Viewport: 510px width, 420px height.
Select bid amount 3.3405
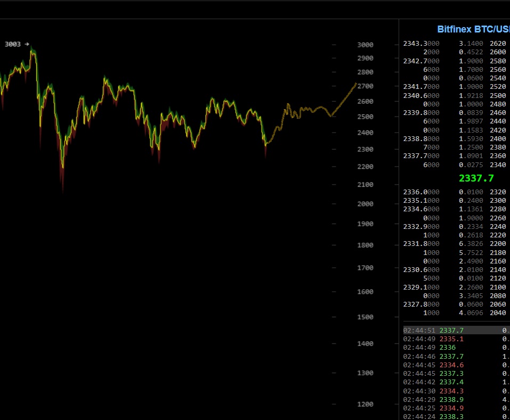tap(471, 296)
